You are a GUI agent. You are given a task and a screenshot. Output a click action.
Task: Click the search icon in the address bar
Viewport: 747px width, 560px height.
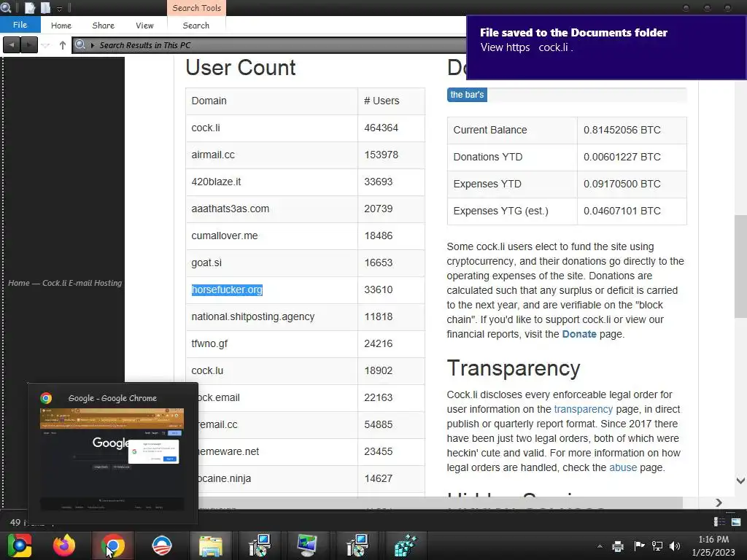pyautogui.click(x=80, y=44)
